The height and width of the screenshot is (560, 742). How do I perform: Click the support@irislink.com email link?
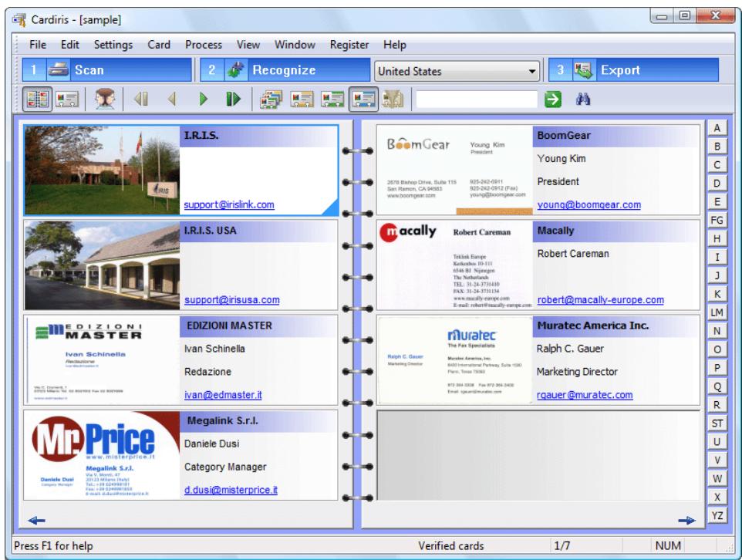coord(229,204)
